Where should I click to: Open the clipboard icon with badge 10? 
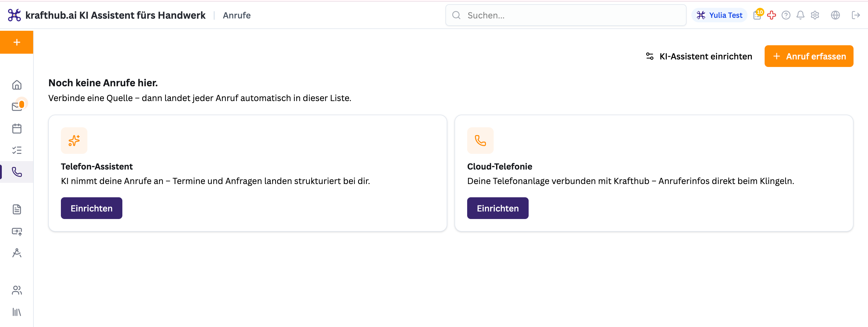758,15
